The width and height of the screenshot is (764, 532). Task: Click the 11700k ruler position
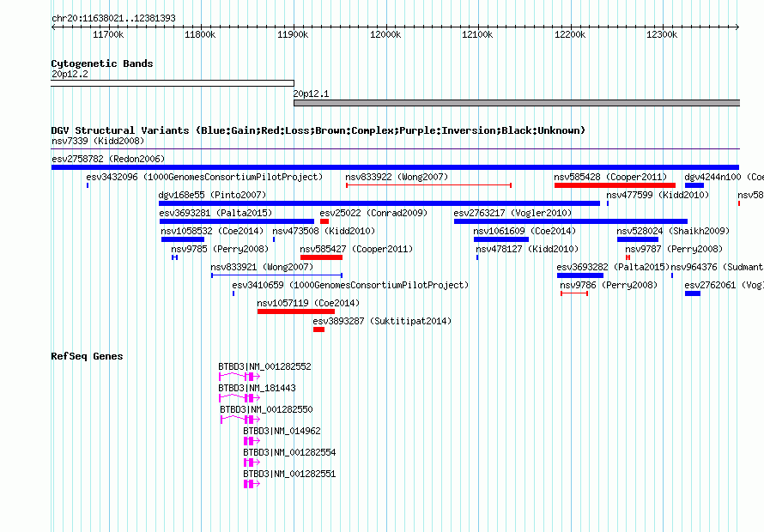(x=108, y=34)
